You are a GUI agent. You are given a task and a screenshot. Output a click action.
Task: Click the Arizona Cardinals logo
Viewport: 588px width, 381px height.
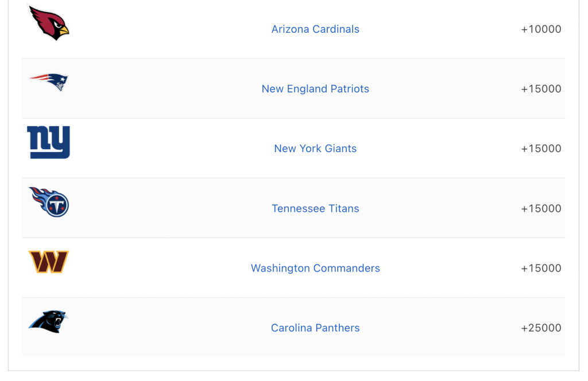click(49, 24)
